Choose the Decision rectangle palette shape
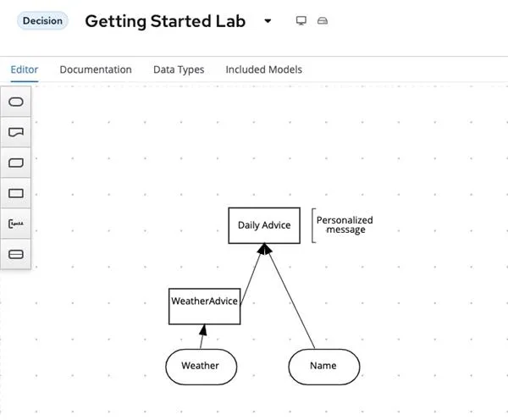This screenshot has height=420, width=508. pyautogui.click(x=15, y=193)
